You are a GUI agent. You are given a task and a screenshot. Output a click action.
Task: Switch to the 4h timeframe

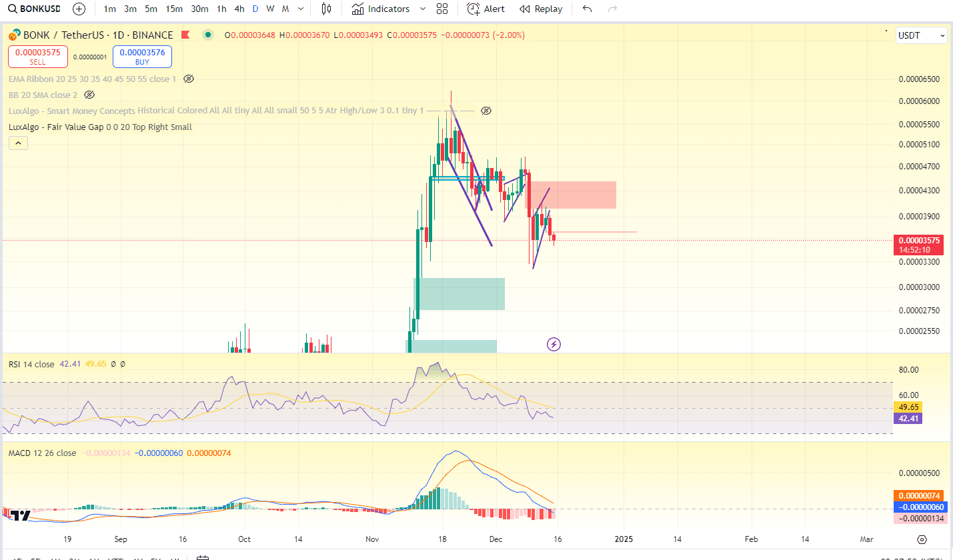pyautogui.click(x=239, y=9)
